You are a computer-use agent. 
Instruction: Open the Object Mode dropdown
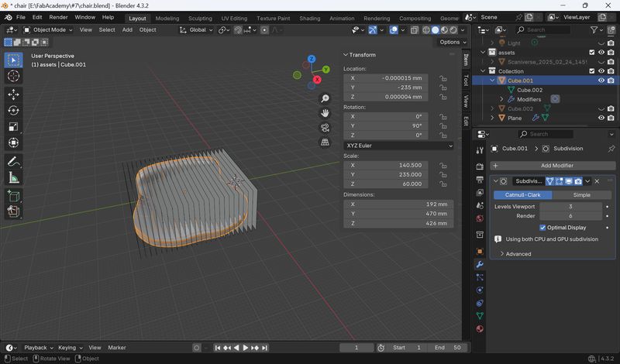48,30
